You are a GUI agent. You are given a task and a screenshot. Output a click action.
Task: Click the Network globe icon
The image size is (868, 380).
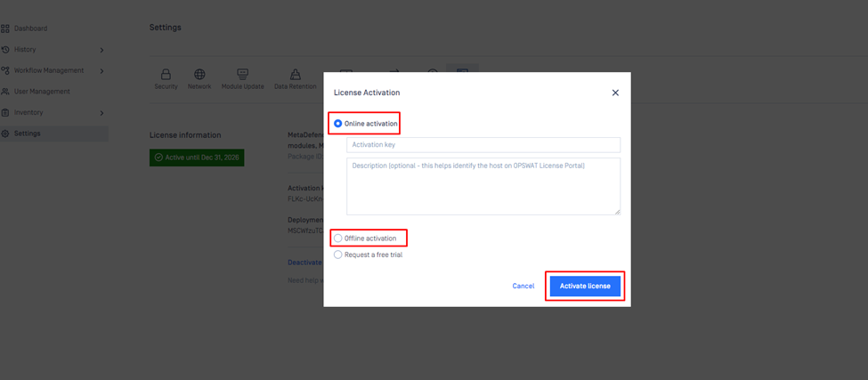pos(199,74)
